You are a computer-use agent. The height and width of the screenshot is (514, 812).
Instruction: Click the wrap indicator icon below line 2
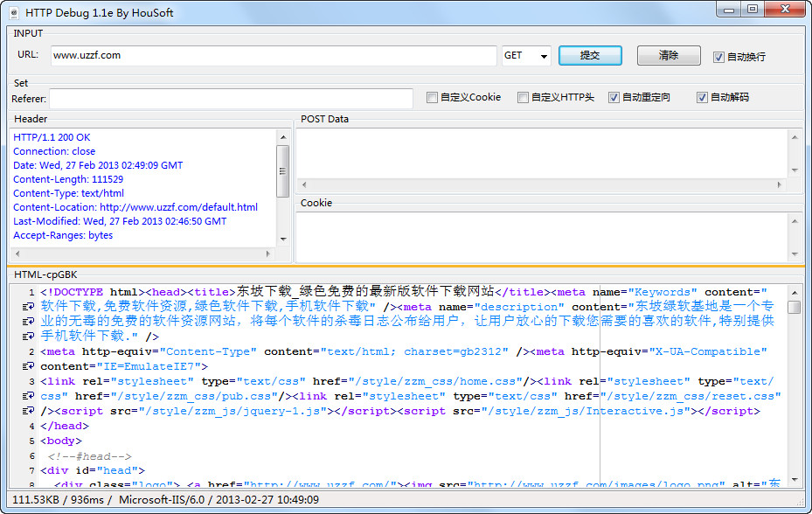29,366
